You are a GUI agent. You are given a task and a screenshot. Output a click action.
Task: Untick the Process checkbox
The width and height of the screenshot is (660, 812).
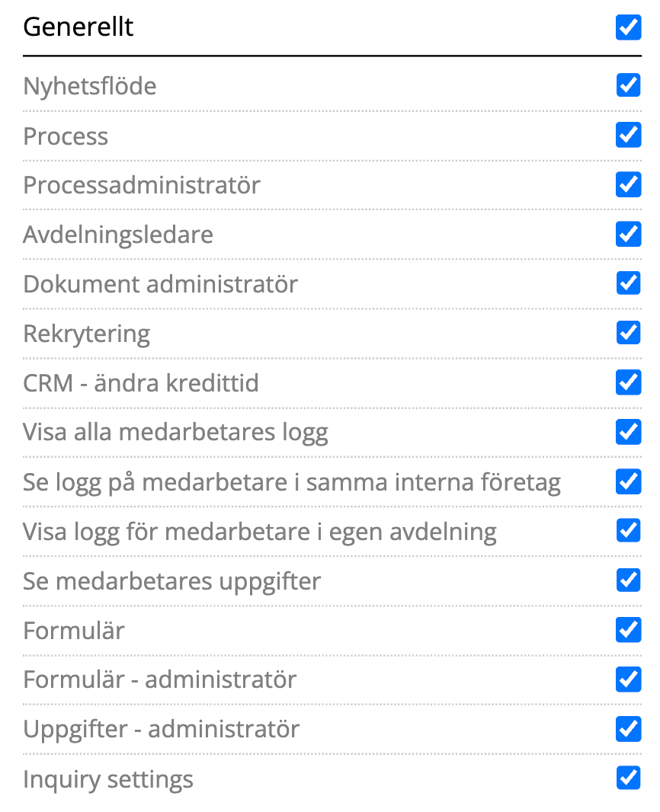(x=628, y=135)
